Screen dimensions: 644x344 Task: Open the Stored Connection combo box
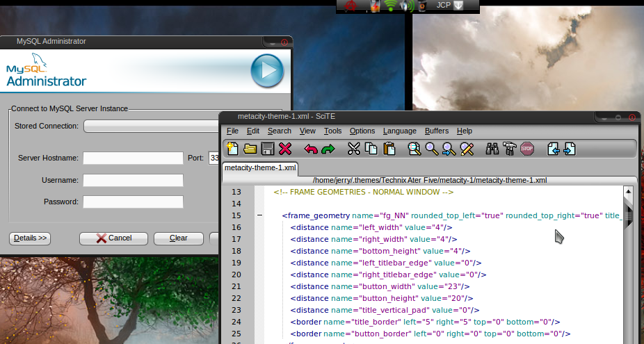point(151,126)
